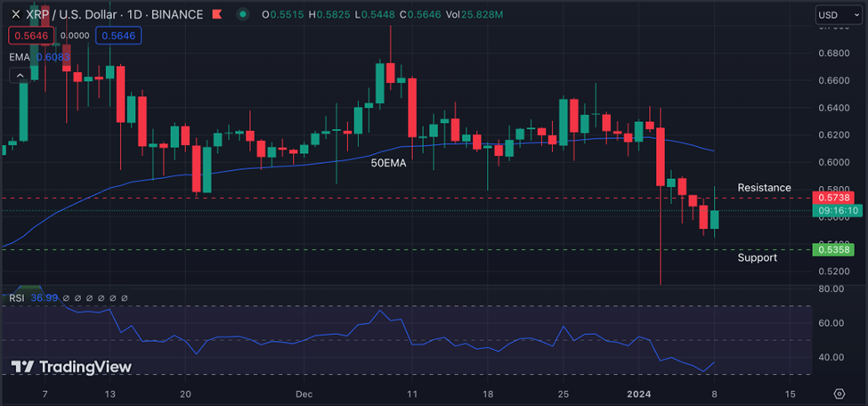The image size is (868, 406).
Task: Click the close value C0.5646
Action: [420, 14]
